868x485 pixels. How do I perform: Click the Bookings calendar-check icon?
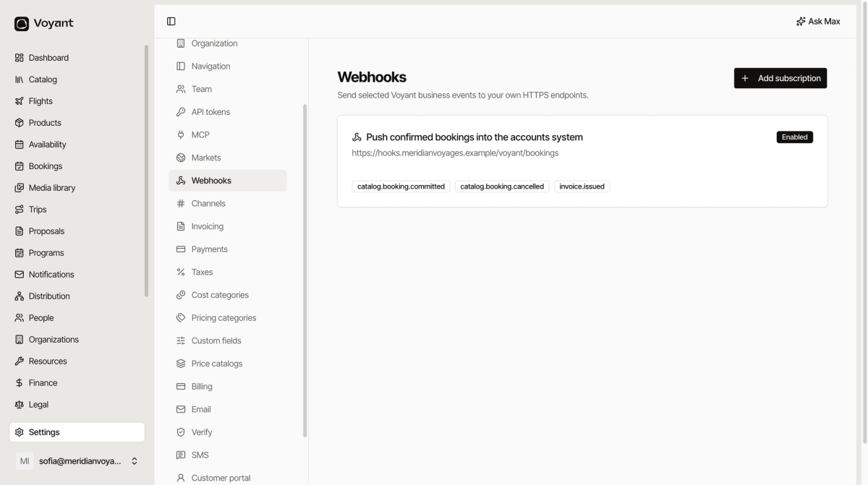[x=20, y=166]
